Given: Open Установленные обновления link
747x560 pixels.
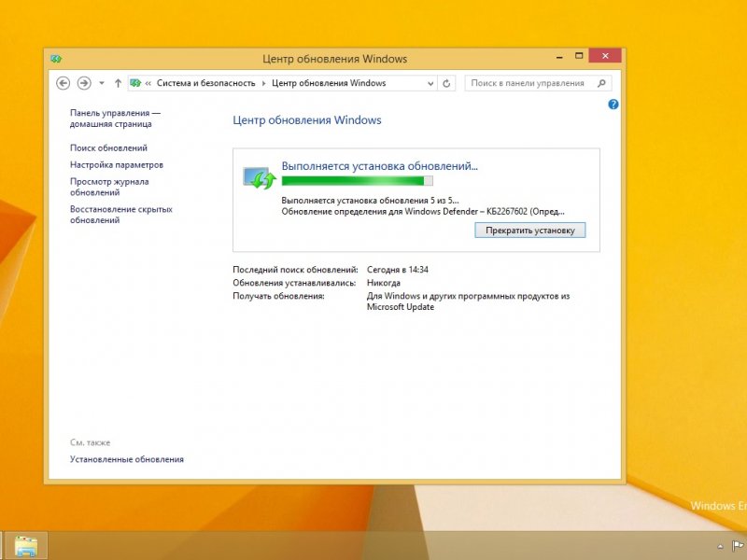Looking at the screenshot, I should pyautogui.click(x=127, y=459).
